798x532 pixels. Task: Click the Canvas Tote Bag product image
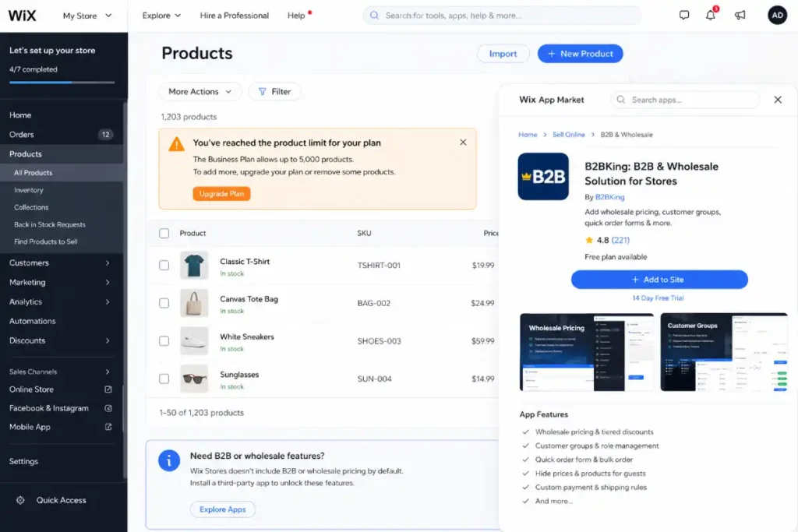pyautogui.click(x=194, y=303)
